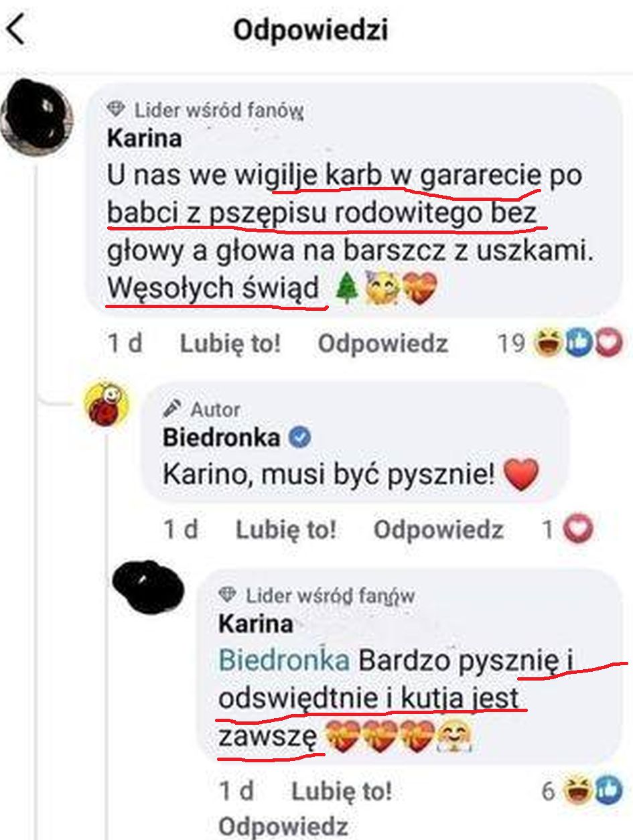Like Biedronka's reply with Lubię to!
The image size is (633, 840).
pos(285,530)
